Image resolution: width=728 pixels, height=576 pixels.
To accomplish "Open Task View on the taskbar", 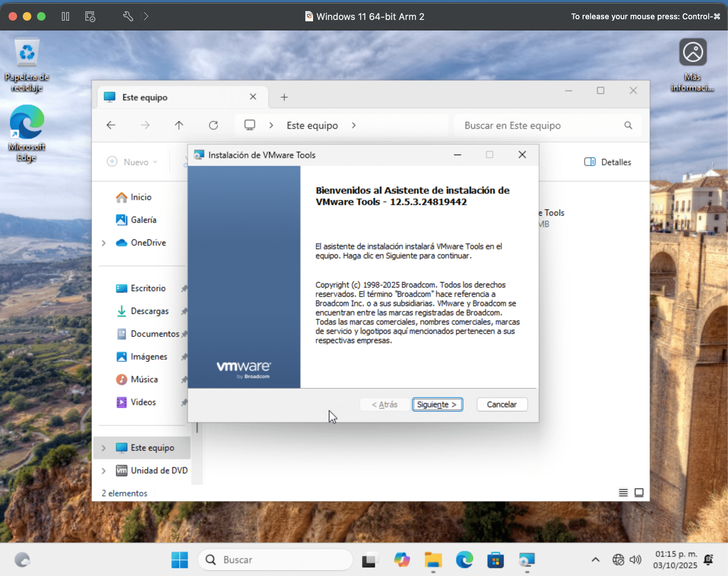I will point(370,560).
